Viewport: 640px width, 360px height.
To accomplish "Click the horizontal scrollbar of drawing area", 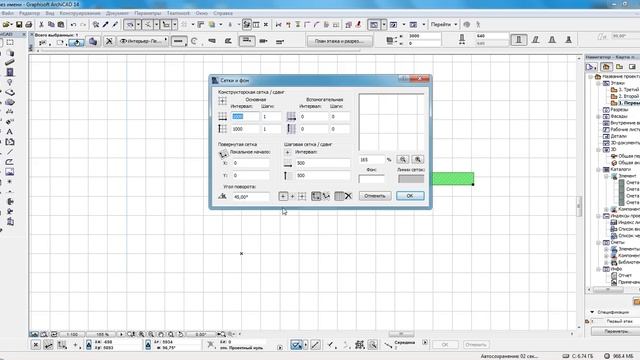I will (x=401, y=334).
